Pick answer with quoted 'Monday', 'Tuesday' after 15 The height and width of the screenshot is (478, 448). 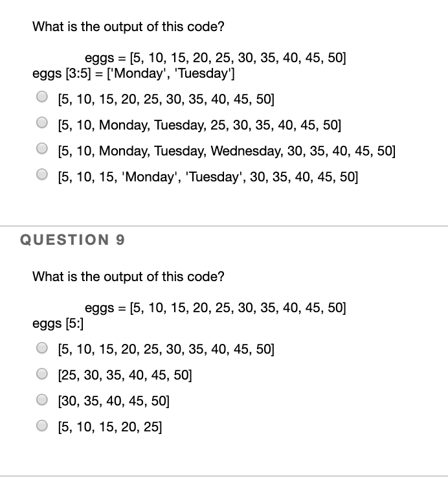click(41, 175)
